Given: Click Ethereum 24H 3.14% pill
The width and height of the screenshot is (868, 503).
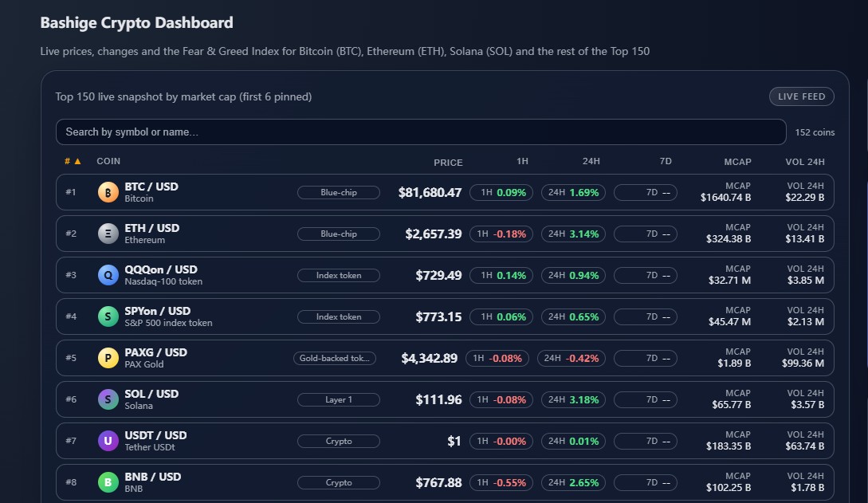Looking at the screenshot, I should point(574,234).
